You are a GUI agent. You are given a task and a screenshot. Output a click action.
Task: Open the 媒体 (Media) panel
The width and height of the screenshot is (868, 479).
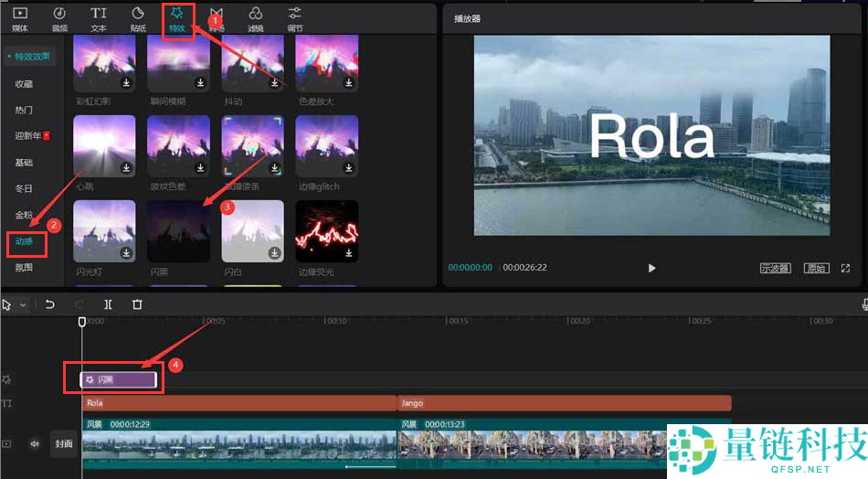coord(20,18)
